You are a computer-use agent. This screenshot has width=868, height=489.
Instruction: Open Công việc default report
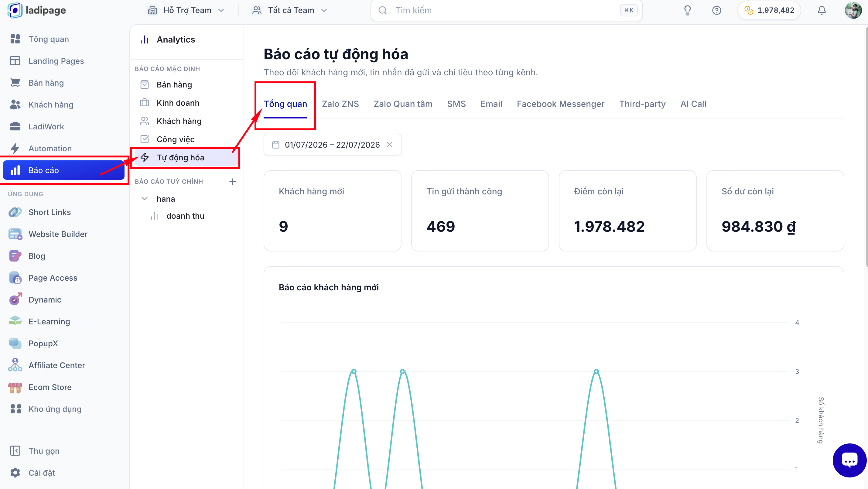[187, 139]
